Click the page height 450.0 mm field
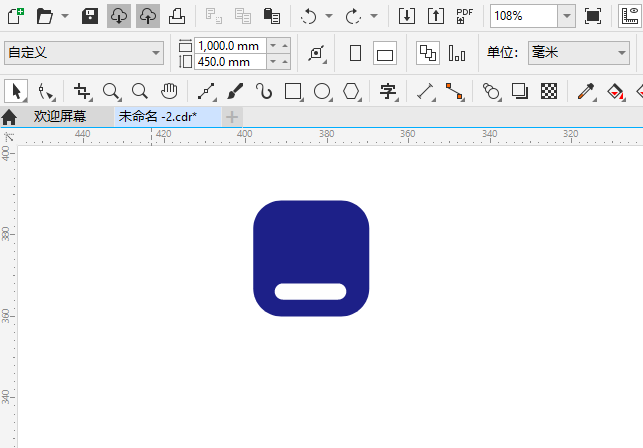The image size is (643, 448). pyautogui.click(x=230, y=62)
